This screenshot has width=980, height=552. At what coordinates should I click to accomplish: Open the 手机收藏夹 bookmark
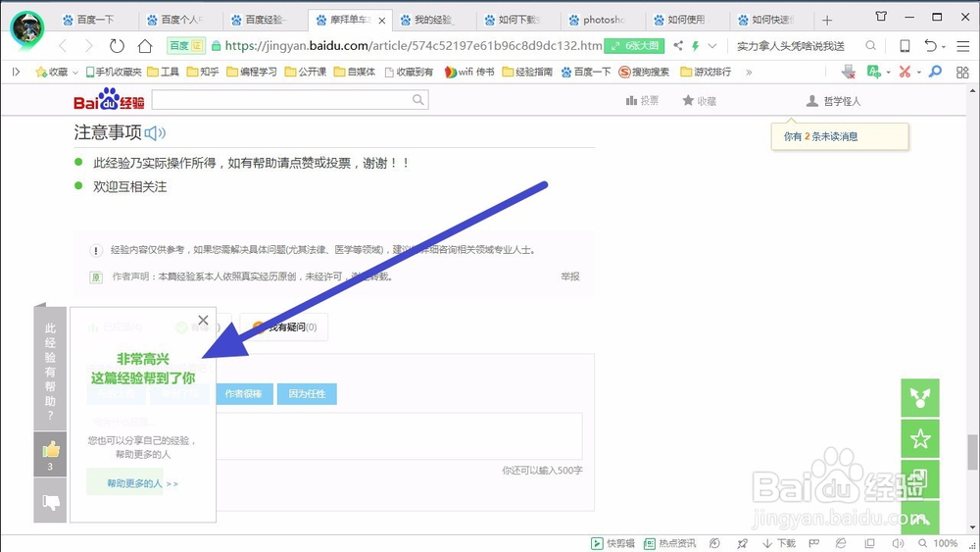114,72
